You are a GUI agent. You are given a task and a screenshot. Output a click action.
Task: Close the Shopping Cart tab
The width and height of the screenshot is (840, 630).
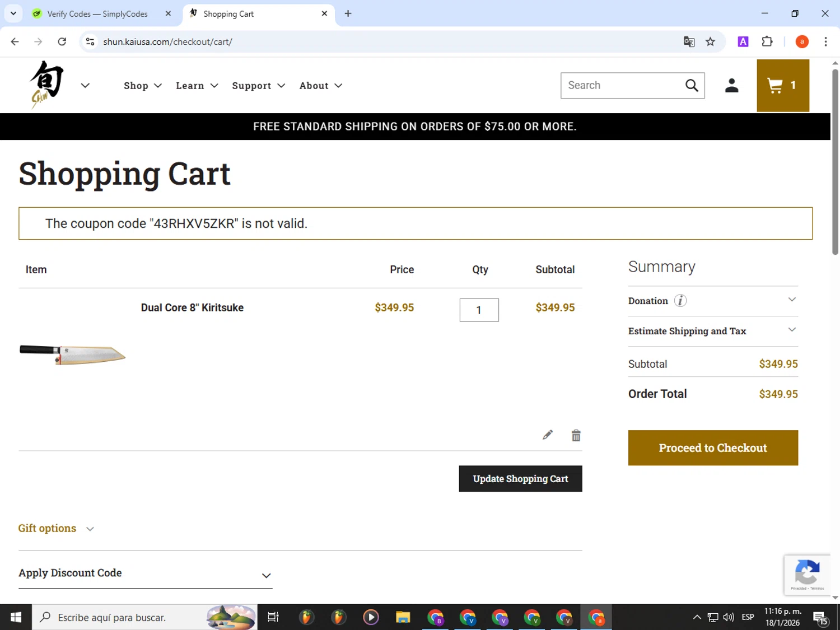tap(324, 13)
